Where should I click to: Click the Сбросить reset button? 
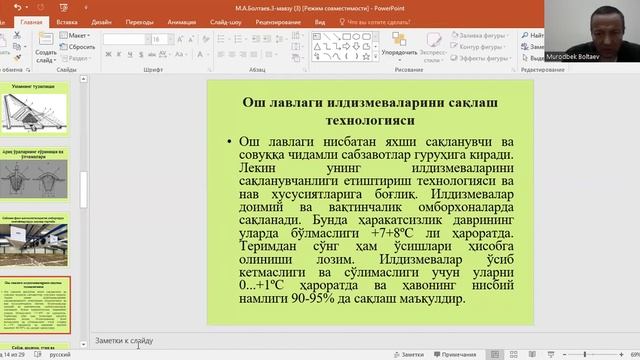pyautogui.click(x=77, y=47)
